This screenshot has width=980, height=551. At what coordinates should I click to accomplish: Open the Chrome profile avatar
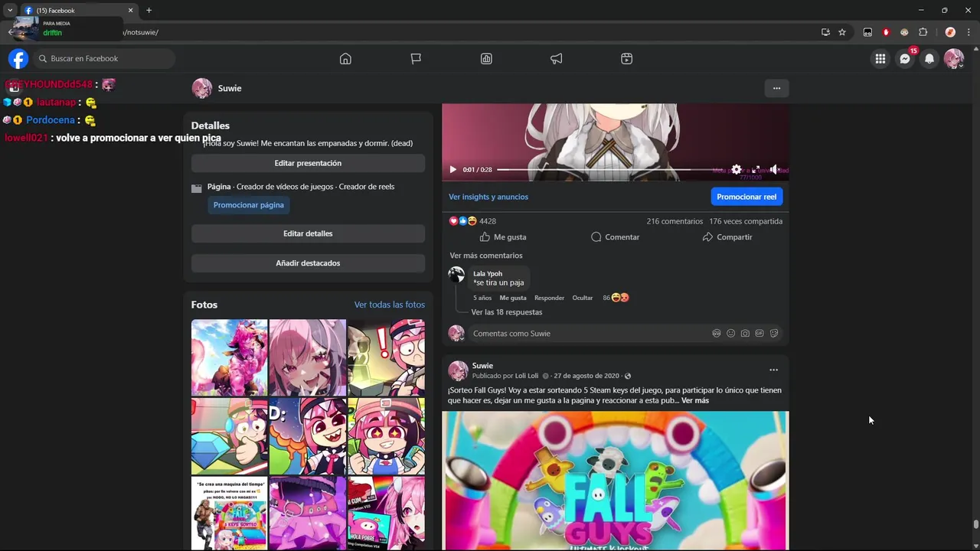(950, 32)
